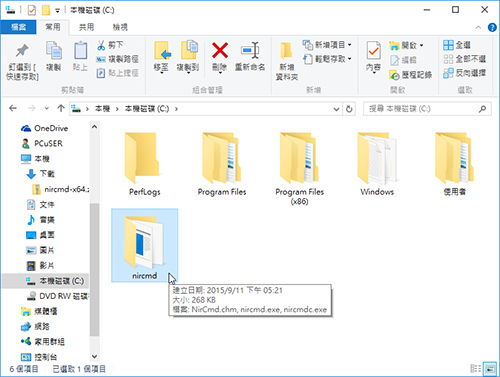Image resolution: width=500 pixels, height=377 pixels.
Task: Click the Rename (重新命名) icon
Action: coord(250,57)
